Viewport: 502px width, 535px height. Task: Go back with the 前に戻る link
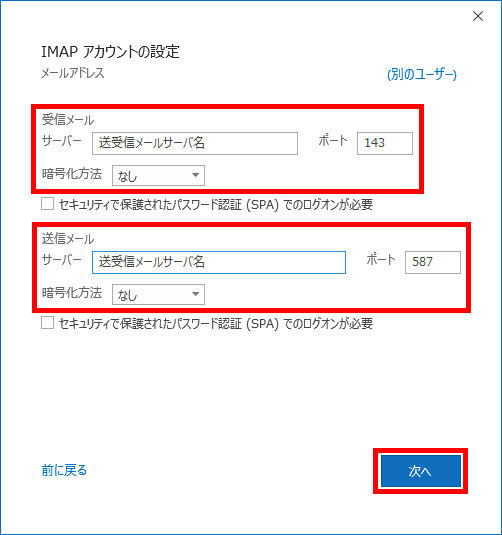click(64, 470)
